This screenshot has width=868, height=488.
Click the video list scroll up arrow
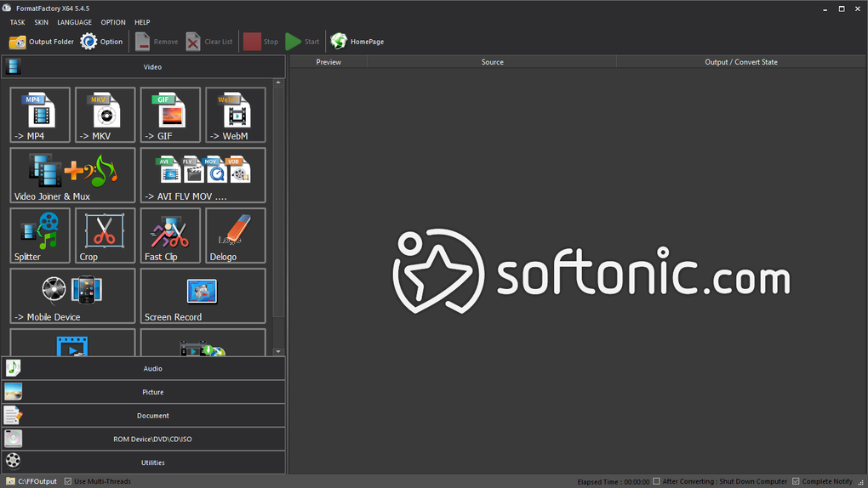point(278,82)
